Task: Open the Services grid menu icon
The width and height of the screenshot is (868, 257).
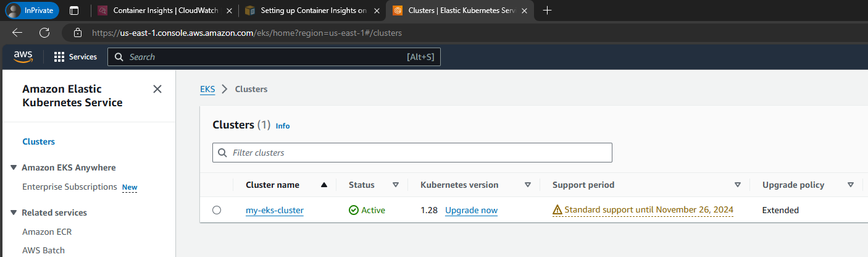Action: coord(59,57)
